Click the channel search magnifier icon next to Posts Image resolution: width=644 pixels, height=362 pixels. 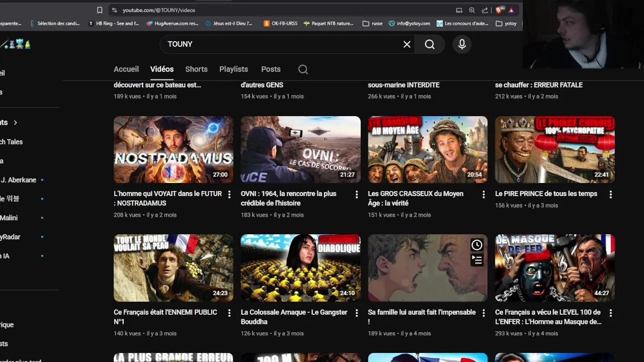pos(303,69)
